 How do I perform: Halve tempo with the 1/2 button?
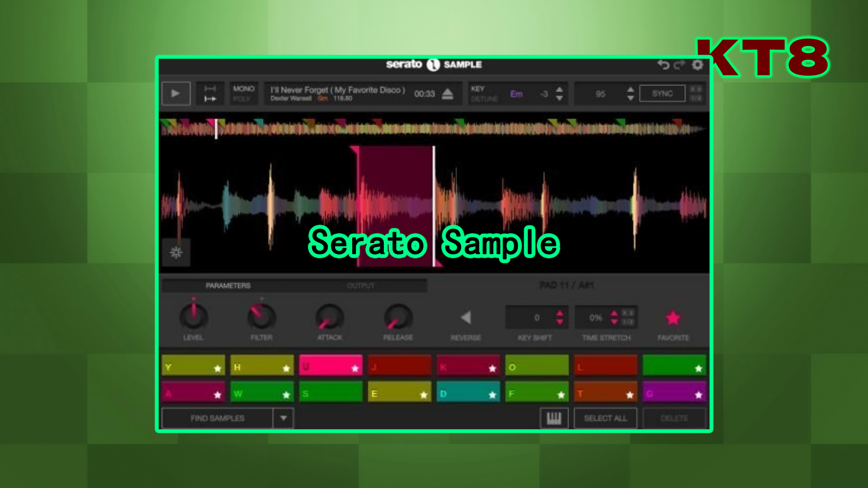click(696, 98)
